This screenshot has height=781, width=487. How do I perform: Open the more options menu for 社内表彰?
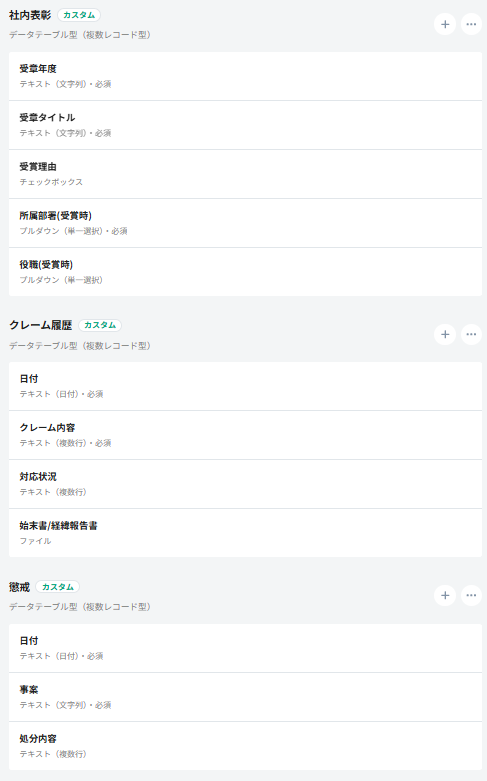coord(471,24)
